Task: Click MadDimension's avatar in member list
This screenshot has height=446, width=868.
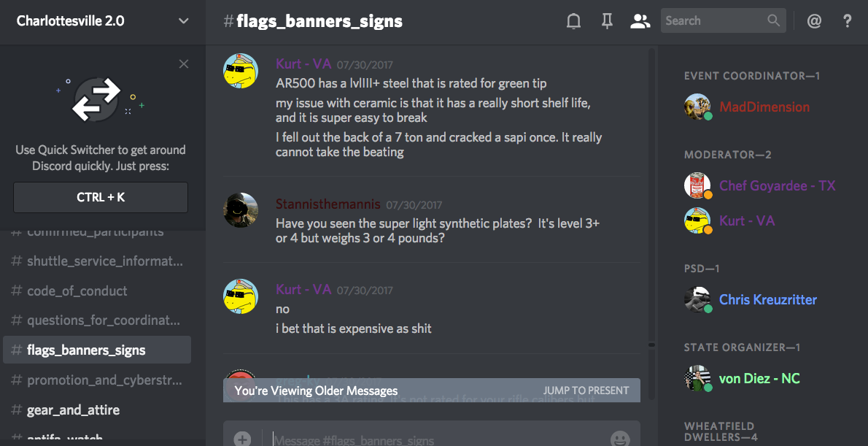Action: click(697, 107)
